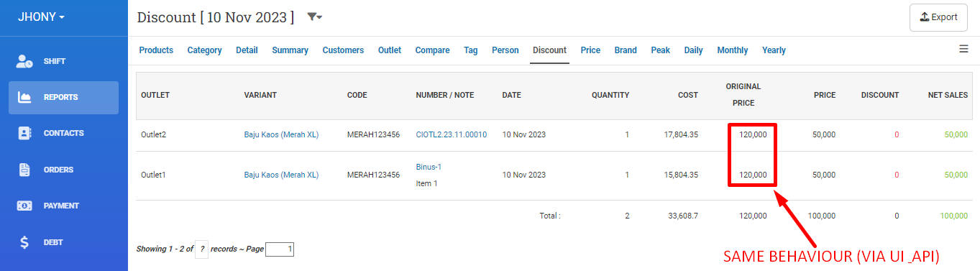The height and width of the screenshot is (271, 980).
Task: Open the Shift sidebar icon
Action: click(24, 61)
